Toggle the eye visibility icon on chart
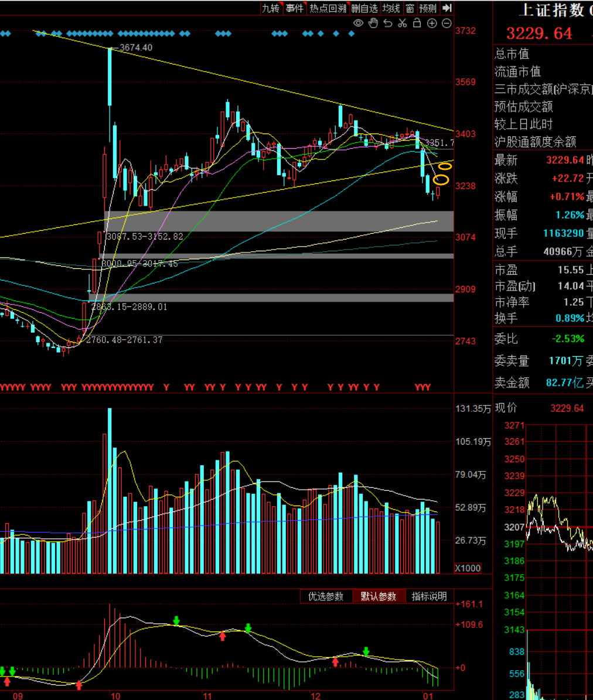 (x=359, y=23)
